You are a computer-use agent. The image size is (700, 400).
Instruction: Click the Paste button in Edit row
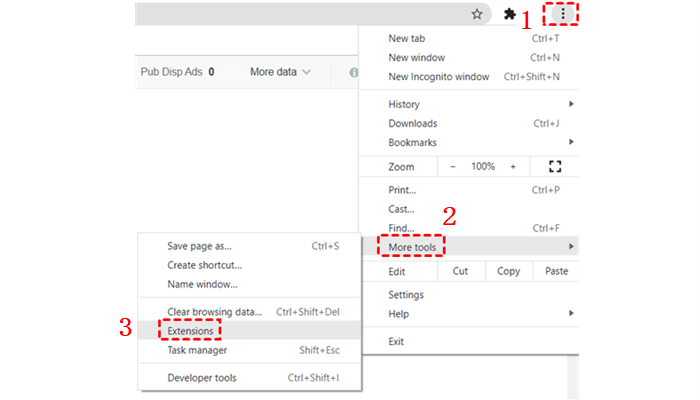(557, 271)
